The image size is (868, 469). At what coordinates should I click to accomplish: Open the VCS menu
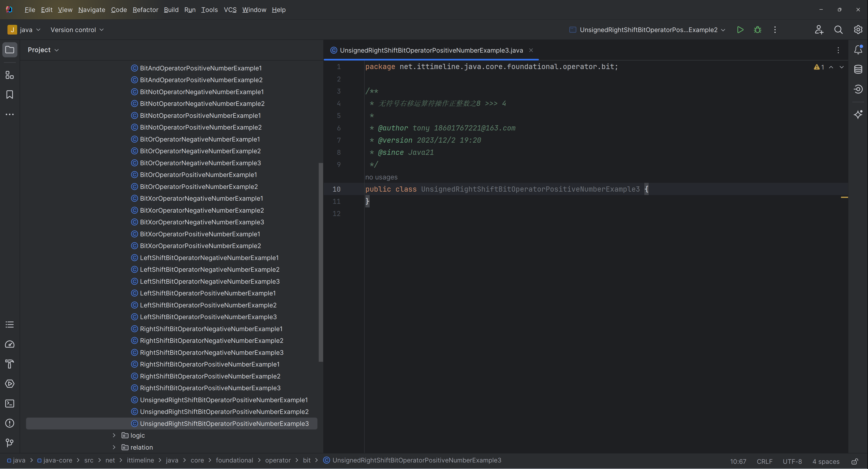230,10
